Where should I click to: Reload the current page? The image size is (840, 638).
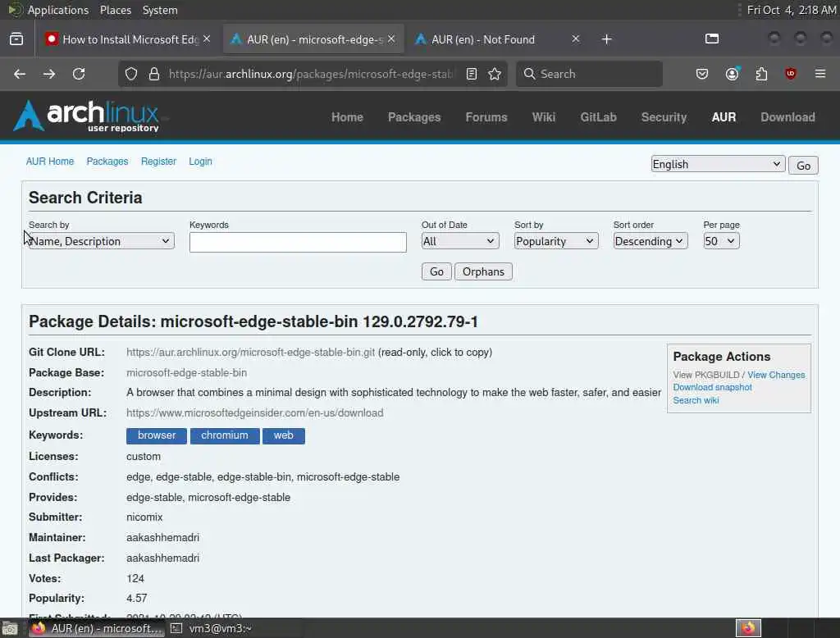(x=79, y=74)
